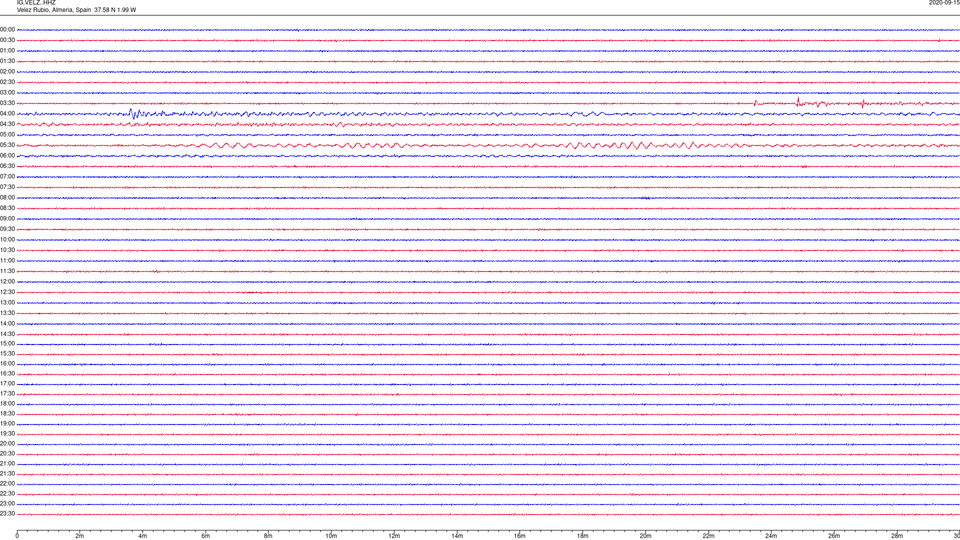Select the 15:00 trace time label

coord(7,343)
